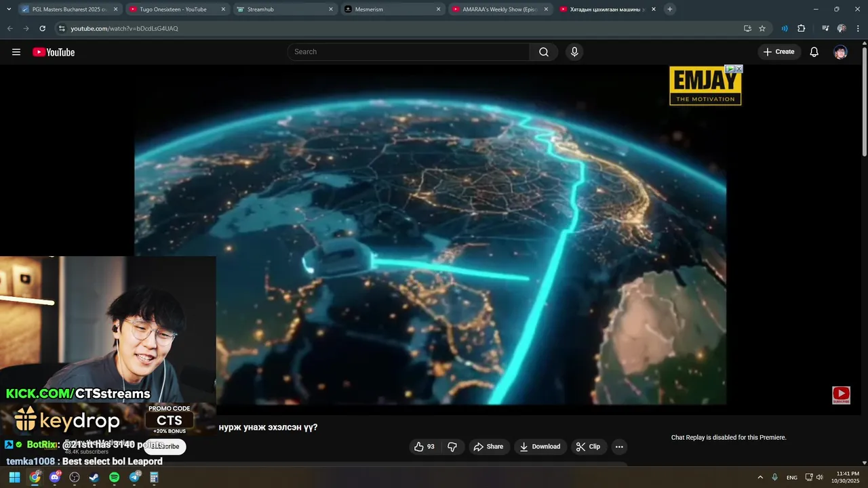The image size is (868, 488).
Task: Subscribe to the channel
Action: click(x=165, y=447)
